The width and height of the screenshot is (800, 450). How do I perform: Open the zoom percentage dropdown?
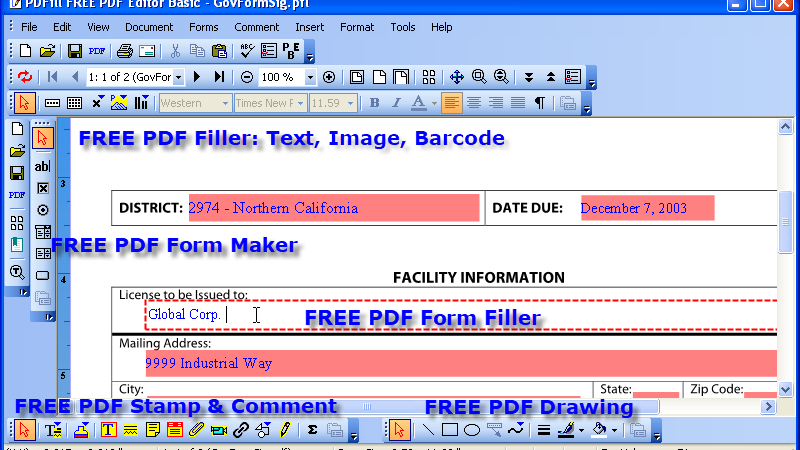click(310, 77)
